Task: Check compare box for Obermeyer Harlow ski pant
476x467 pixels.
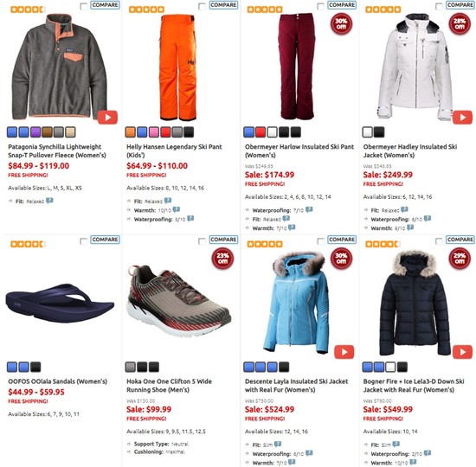Action: (x=320, y=6)
